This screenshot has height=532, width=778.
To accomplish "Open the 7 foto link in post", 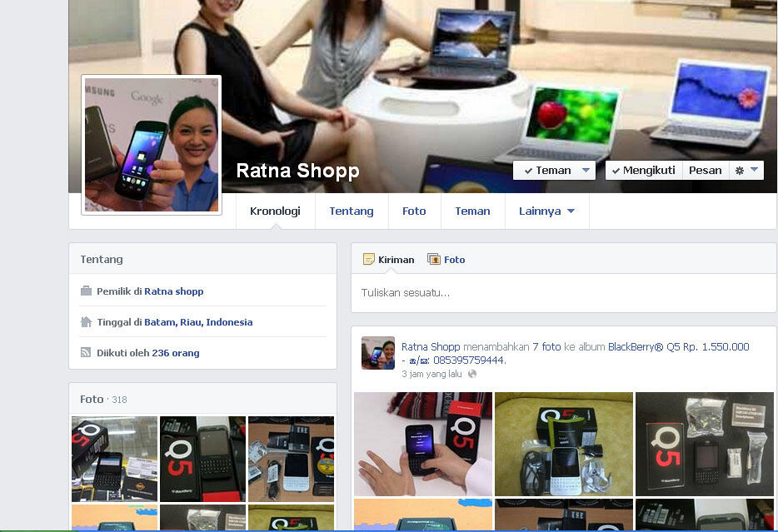I will 546,346.
